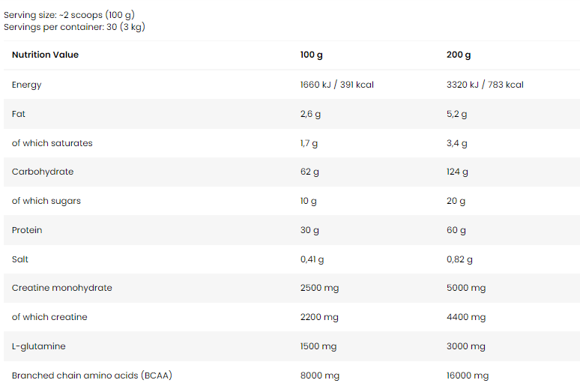
Task: Click the 124 g carbohydrate value
Action: point(457,172)
